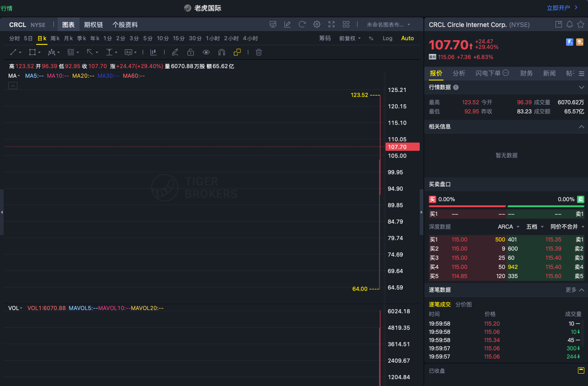Viewport: 588px width, 386px height.
Task: Open the multi-chart grid layout
Action: pos(346,24)
